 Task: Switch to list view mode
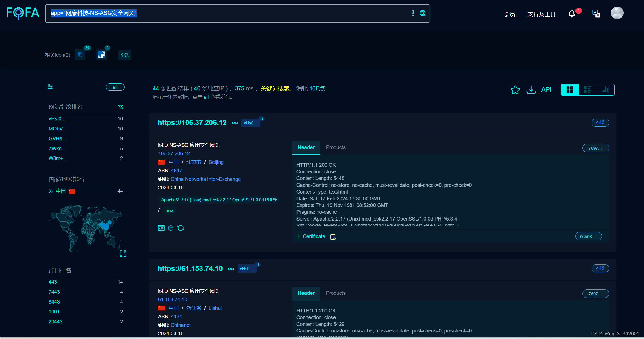coord(587,90)
